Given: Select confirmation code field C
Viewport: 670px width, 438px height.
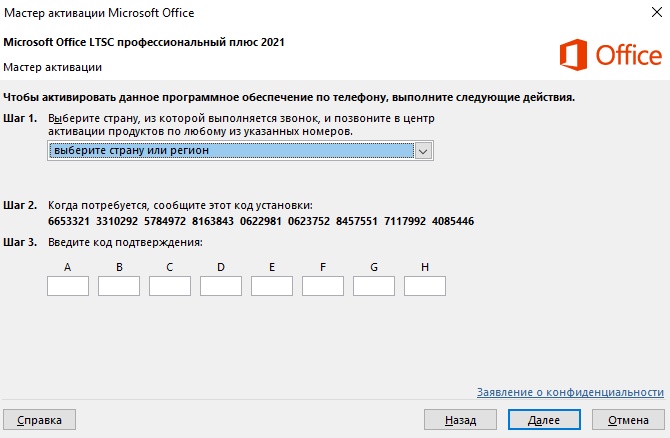Looking at the screenshot, I should pos(170,286).
